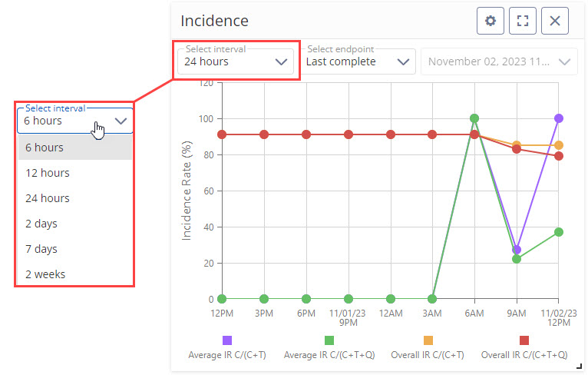588x375 pixels.
Task: Click the purple data point at 100% on 11/02/23 12PM
Action: (x=559, y=118)
